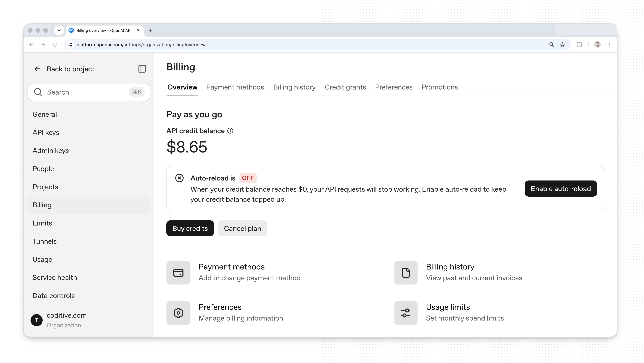The height and width of the screenshot is (363, 644).
Task: Click the browser reload icon
Action: 55,44
